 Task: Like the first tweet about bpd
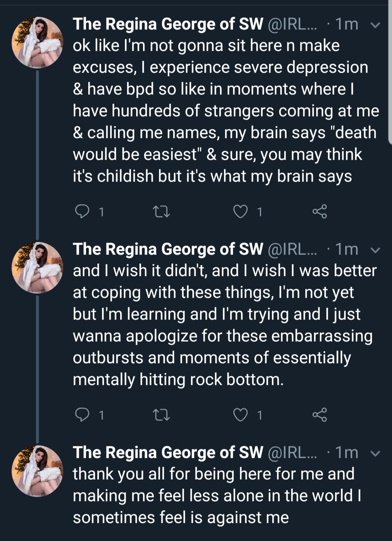240,211
